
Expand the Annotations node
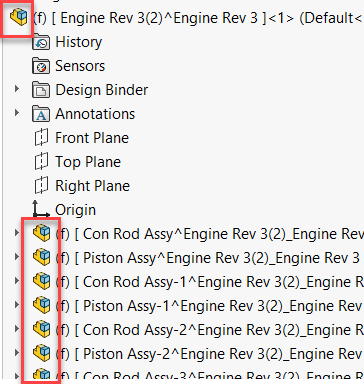click(x=17, y=113)
